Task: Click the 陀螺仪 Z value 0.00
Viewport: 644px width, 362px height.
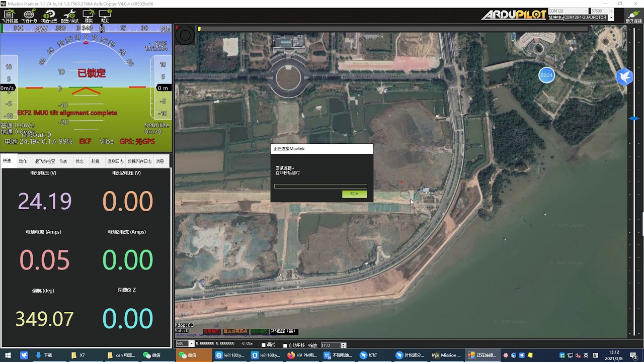Action: tap(127, 319)
